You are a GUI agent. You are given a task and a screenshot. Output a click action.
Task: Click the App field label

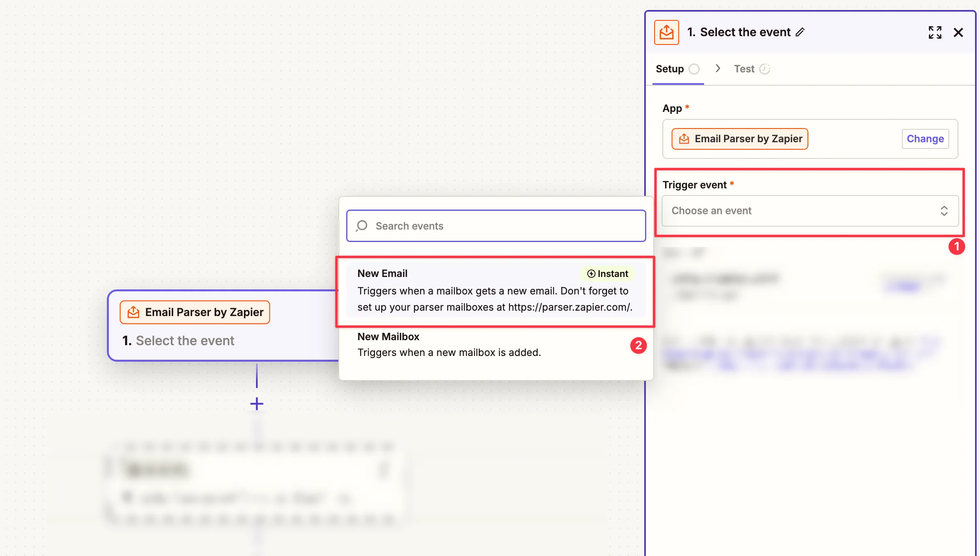(x=672, y=109)
